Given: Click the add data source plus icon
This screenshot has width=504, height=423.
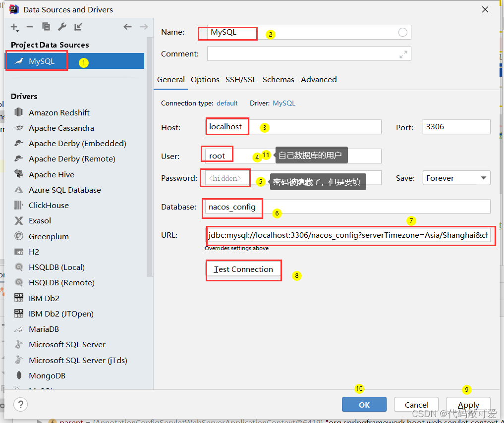Looking at the screenshot, I should pyautogui.click(x=14, y=27).
